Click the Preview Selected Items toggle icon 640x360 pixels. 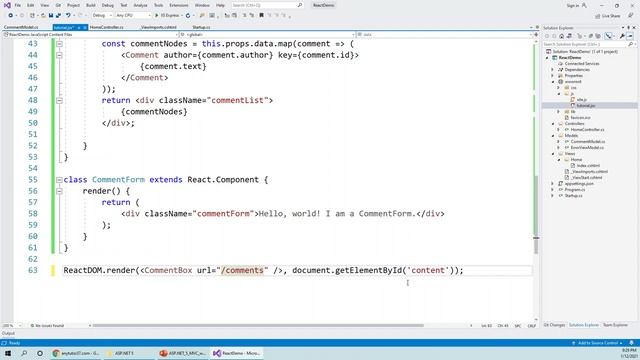point(630,36)
